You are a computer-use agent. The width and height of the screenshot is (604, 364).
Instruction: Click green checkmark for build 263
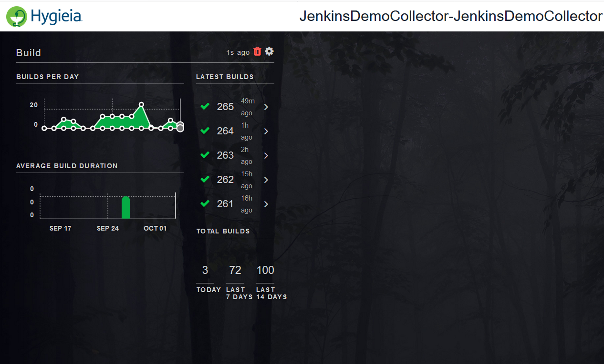point(205,155)
